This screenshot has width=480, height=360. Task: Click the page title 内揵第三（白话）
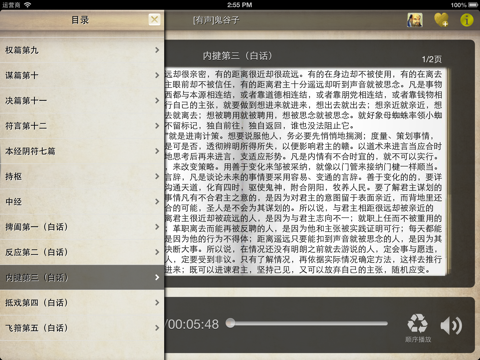pyautogui.click(x=237, y=56)
